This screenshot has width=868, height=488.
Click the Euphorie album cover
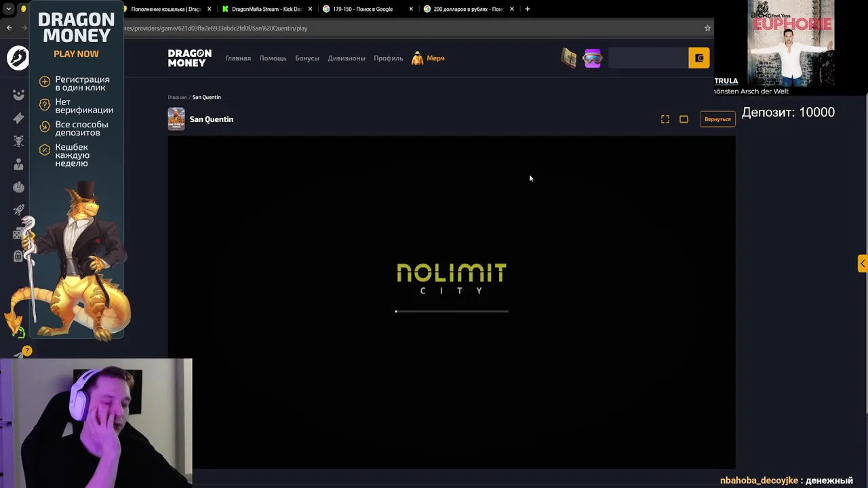point(791,43)
